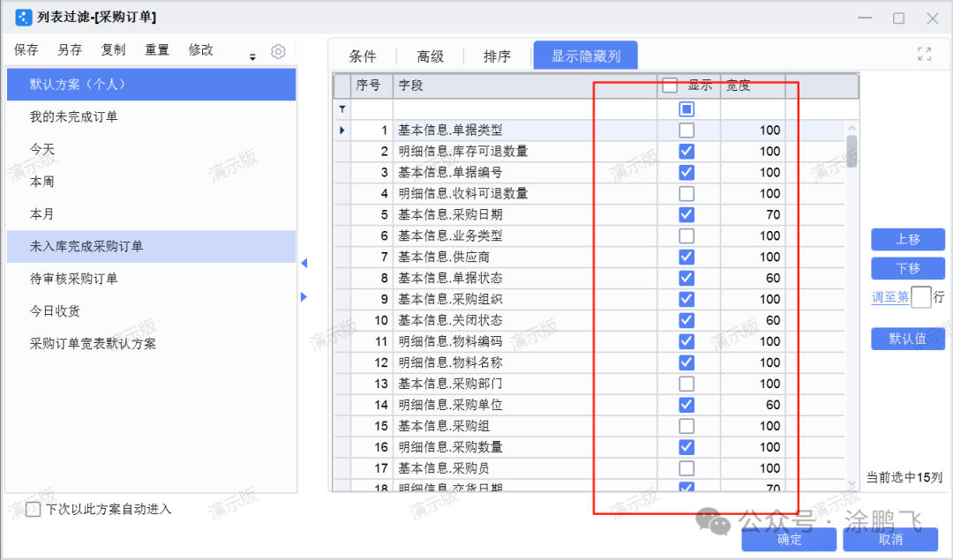Toggle 下次以此方案自动进入 checkbox

click(34, 509)
